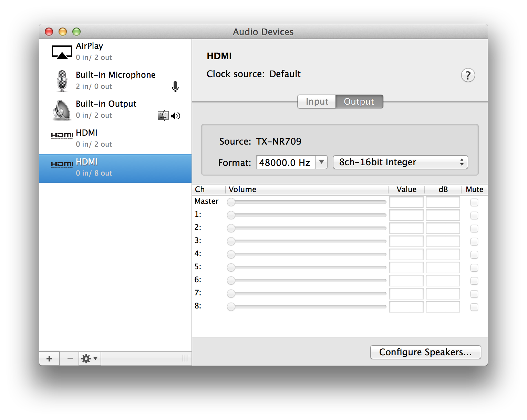Open the gear action menu
The image size is (527, 420).
(90, 359)
